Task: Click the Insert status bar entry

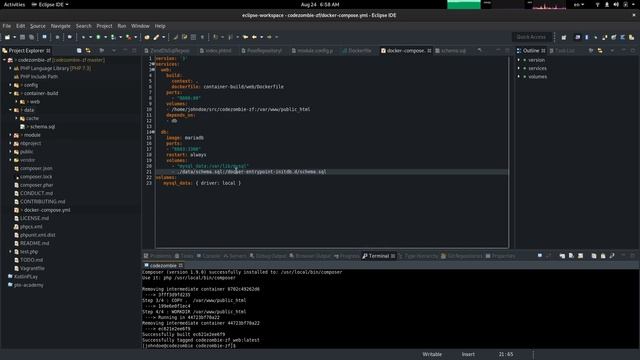Action: [468, 354]
